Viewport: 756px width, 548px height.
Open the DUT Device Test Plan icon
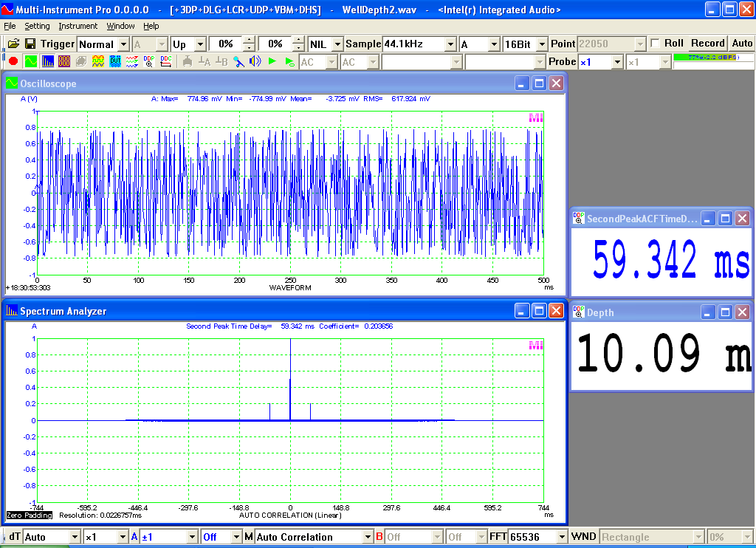point(114,61)
